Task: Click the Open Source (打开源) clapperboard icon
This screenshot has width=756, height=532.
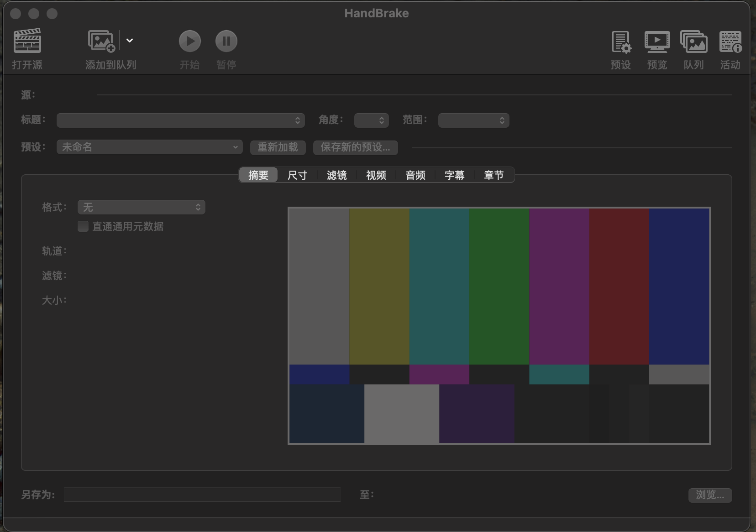Action: pyautogui.click(x=27, y=41)
